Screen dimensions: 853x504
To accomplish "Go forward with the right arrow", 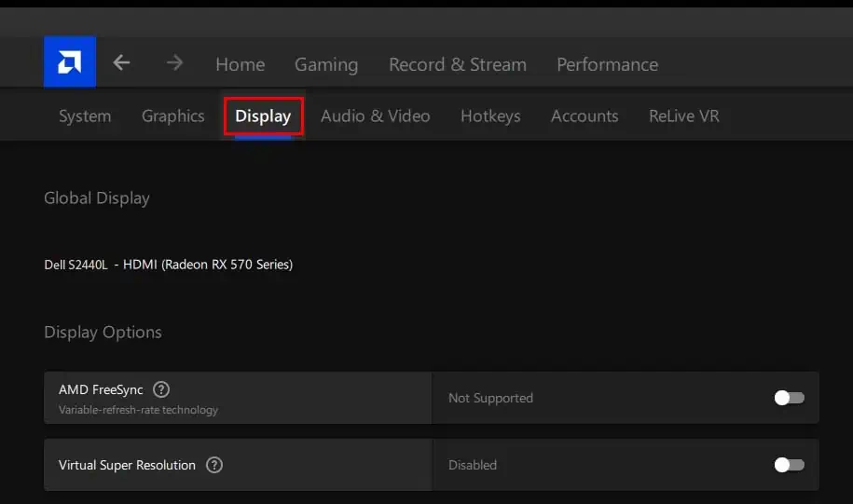I will (x=174, y=63).
